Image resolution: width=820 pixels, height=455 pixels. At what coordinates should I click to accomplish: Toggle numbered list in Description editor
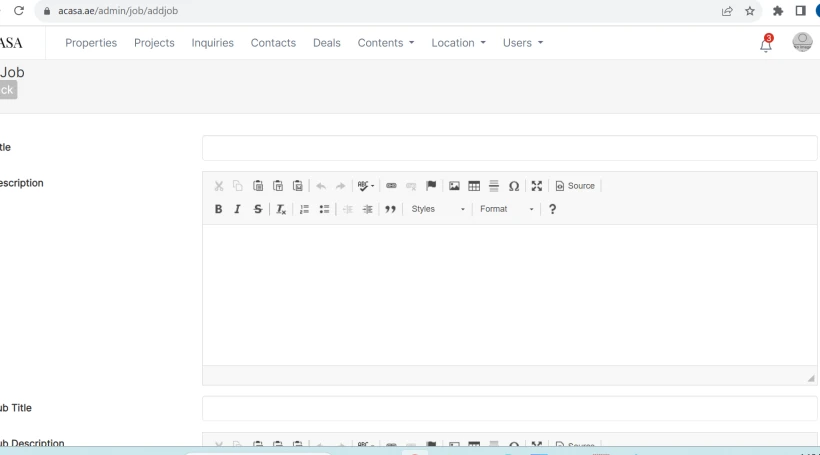305,209
